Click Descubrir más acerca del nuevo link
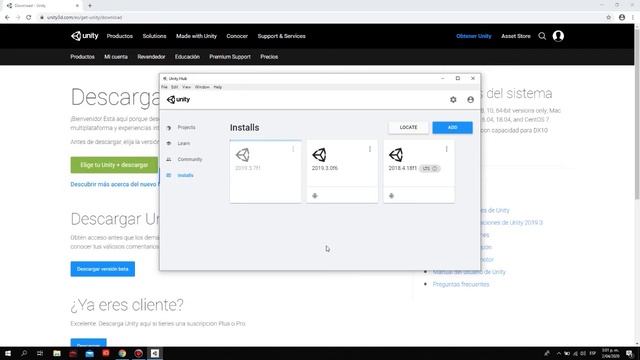This screenshot has width=640, height=360. [x=114, y=184]
